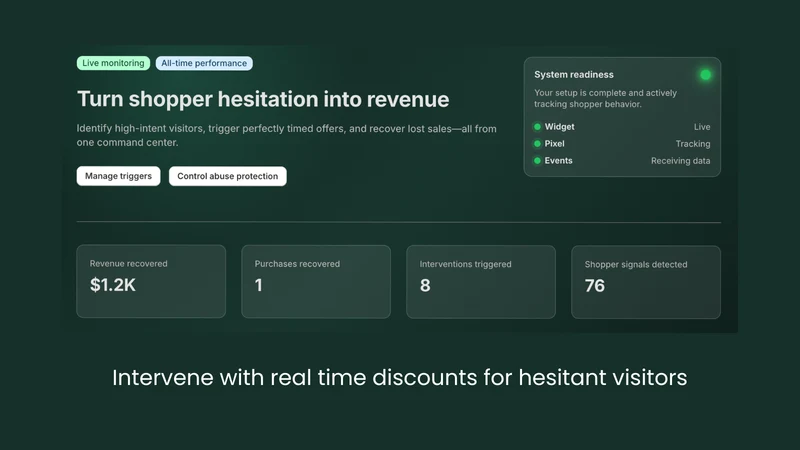Click the Events status label
Viewport: 800px width, 450px height.
point(558,160)
